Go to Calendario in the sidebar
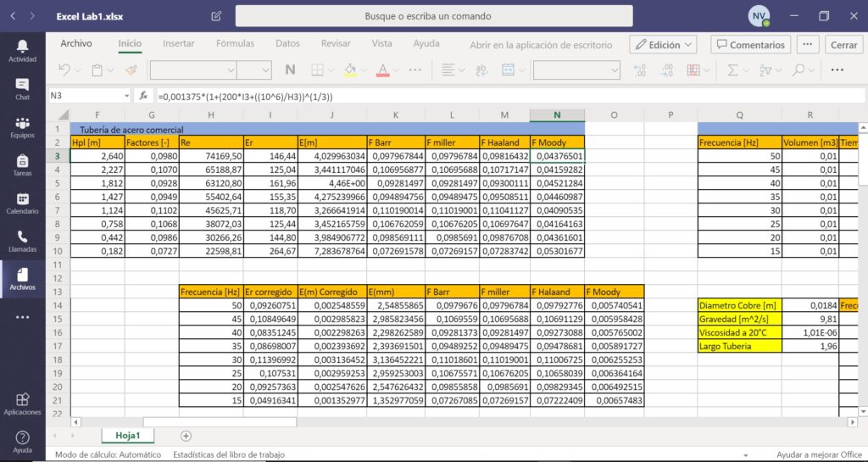The height and width of the screenshot is (462, 868). [x=22, y=202]
